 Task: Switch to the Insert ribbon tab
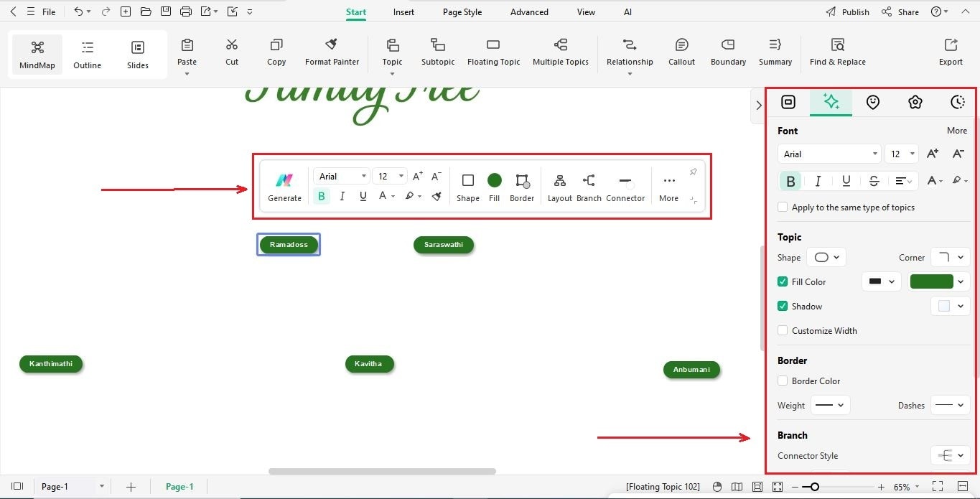[403, 11]
